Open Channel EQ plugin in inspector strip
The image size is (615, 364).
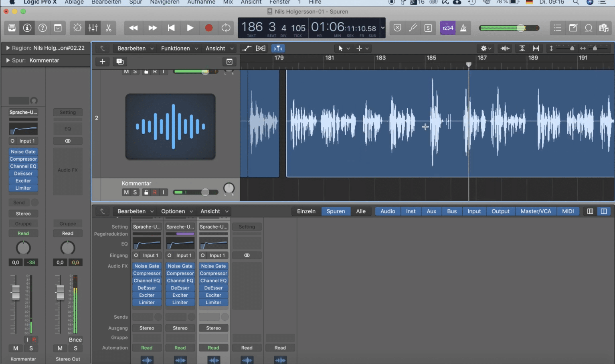click(23, 166)
